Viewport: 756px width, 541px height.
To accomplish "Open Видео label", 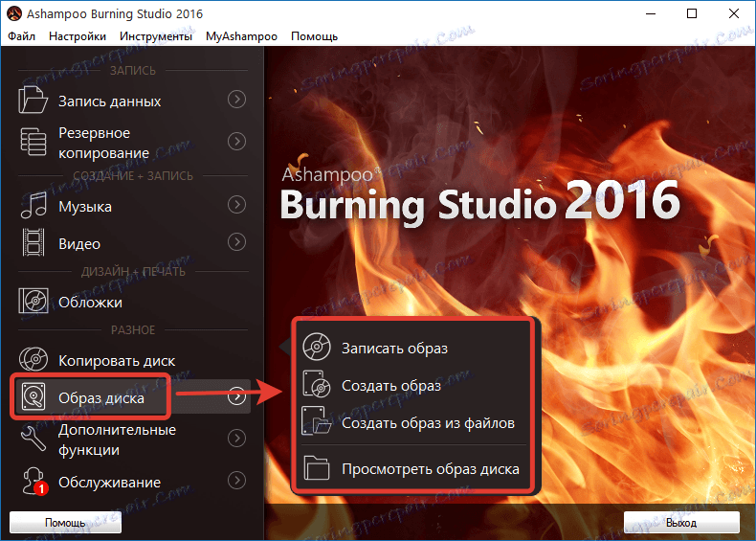I will tap(79, 243).
